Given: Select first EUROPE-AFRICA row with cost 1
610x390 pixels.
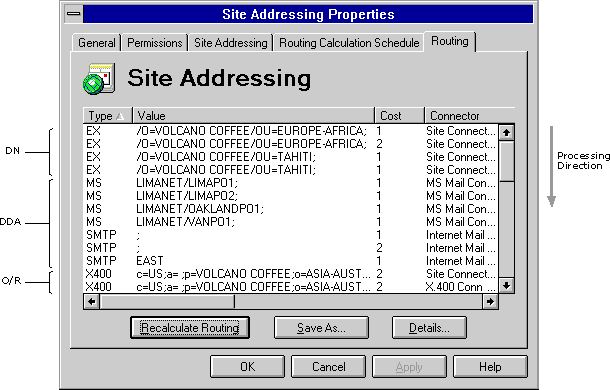Looking at the screenshot, I should click(291, 131).
